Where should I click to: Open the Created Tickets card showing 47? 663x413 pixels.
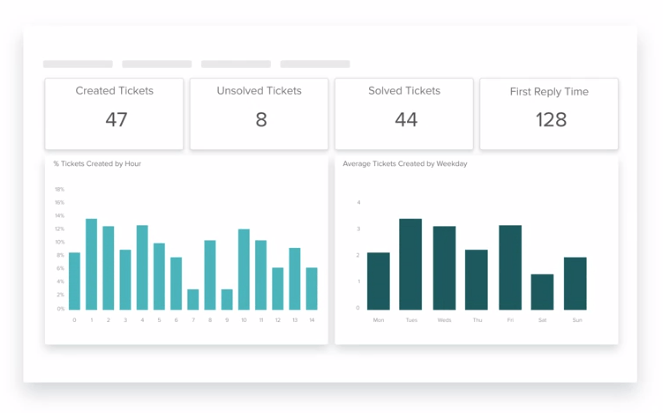[x=114, y=114]
